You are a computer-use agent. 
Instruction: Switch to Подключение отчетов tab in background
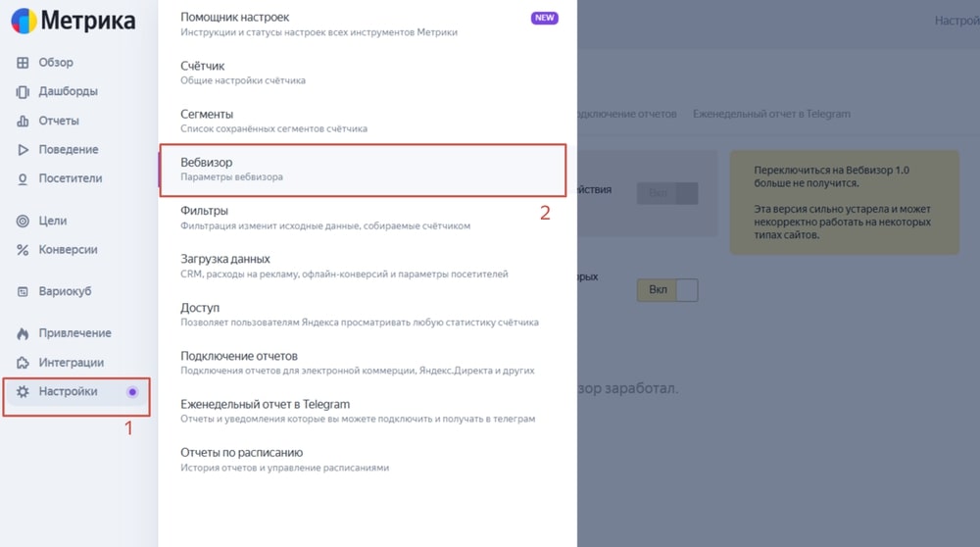click(x=627, y=114)
